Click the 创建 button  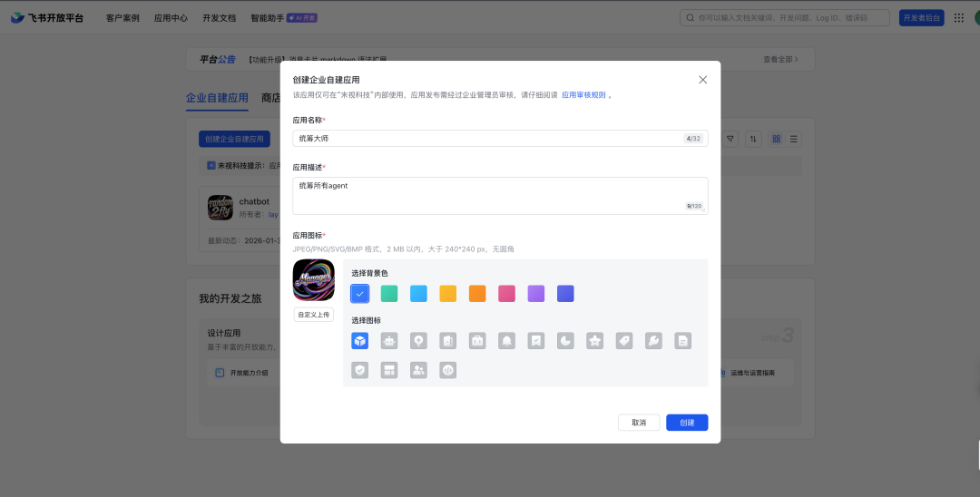click(x=687, y=423)
